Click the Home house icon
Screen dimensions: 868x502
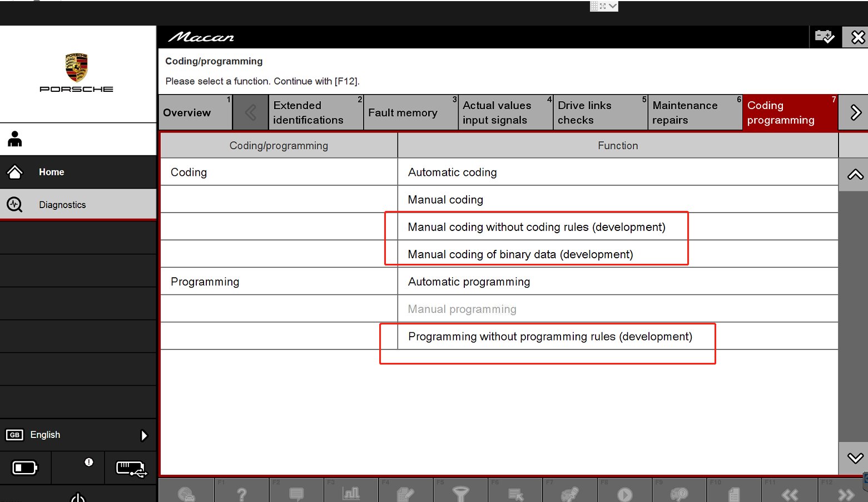(15, 172)
